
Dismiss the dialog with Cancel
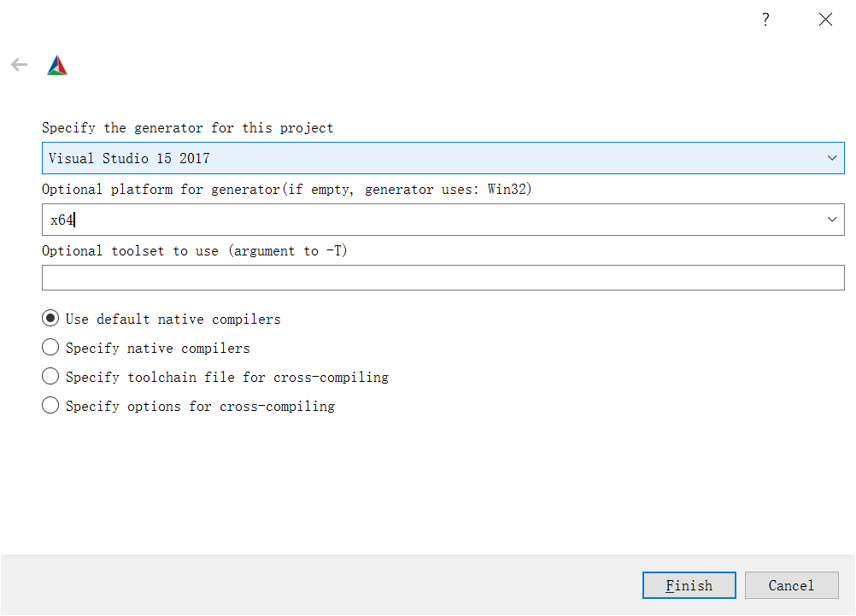pos(792,585)
